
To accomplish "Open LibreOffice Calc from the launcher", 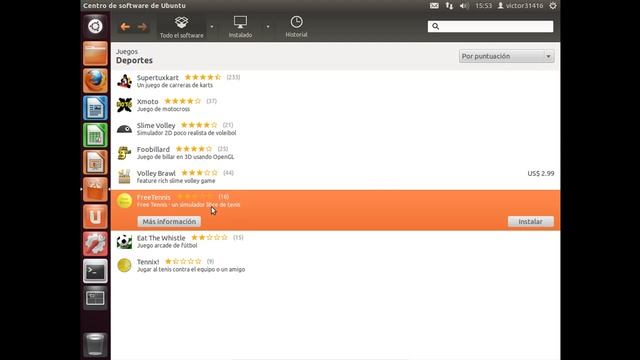I will [x=95, y=135].
